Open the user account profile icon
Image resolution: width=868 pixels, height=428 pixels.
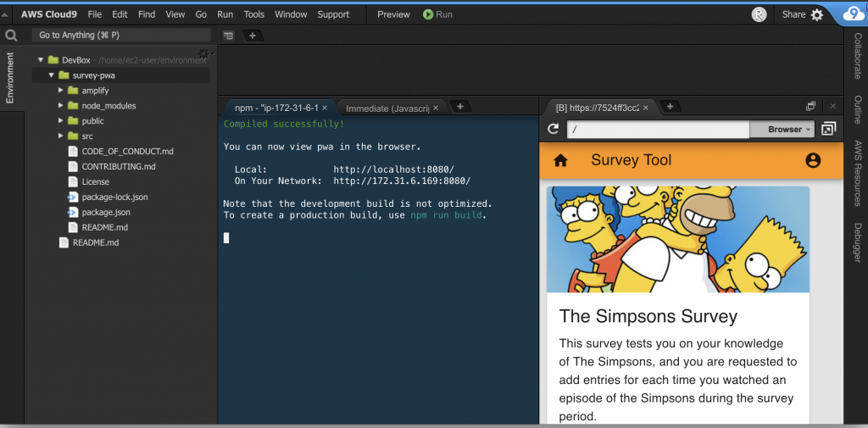(813, 160)
